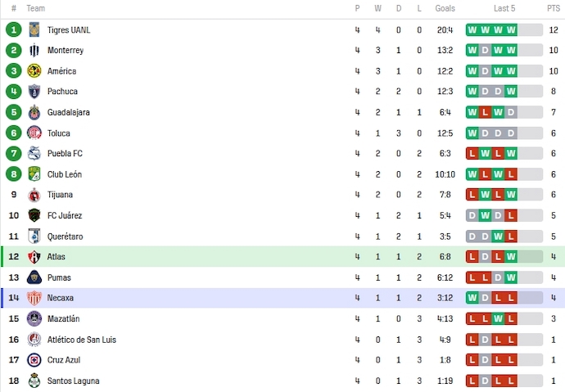
Task: Click the Santos Laguna team badge
Action: (34, 381)
